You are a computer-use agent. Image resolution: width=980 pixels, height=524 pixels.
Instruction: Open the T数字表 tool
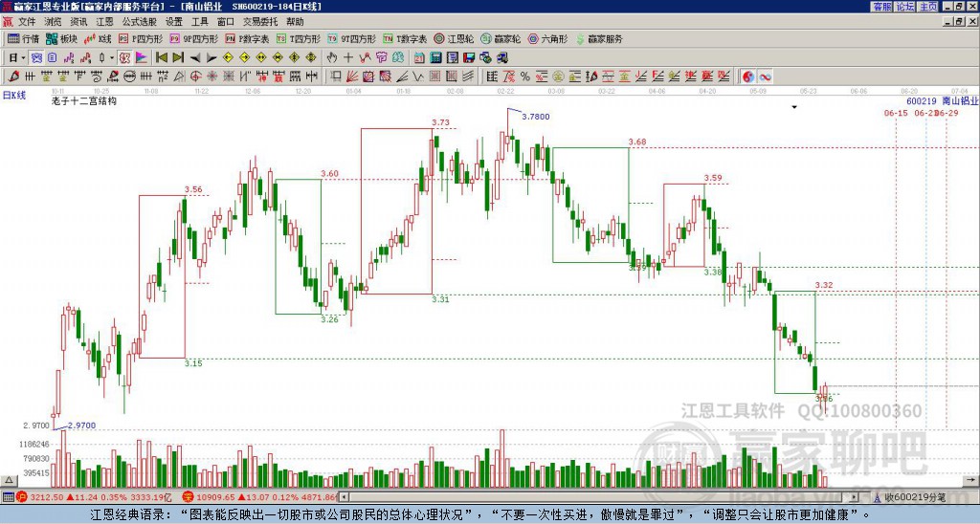pyautogui.click(x=405, y=38)
